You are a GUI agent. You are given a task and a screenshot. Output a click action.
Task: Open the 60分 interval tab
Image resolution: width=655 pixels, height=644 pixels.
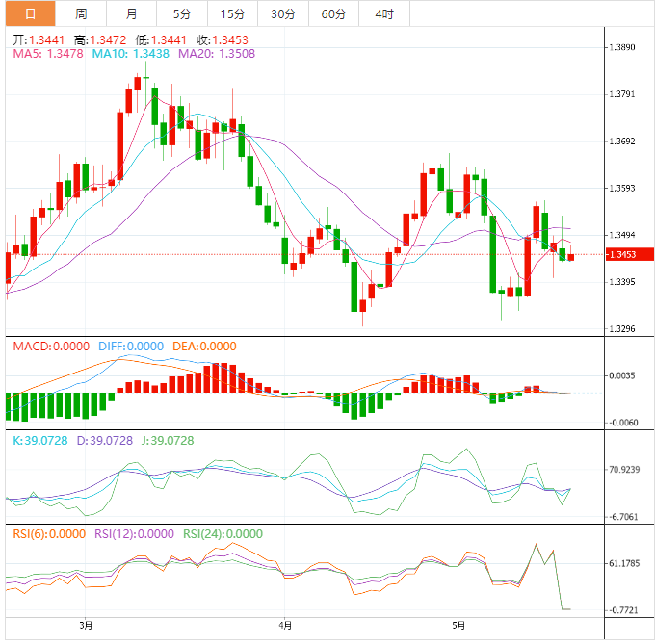[333, 13]
